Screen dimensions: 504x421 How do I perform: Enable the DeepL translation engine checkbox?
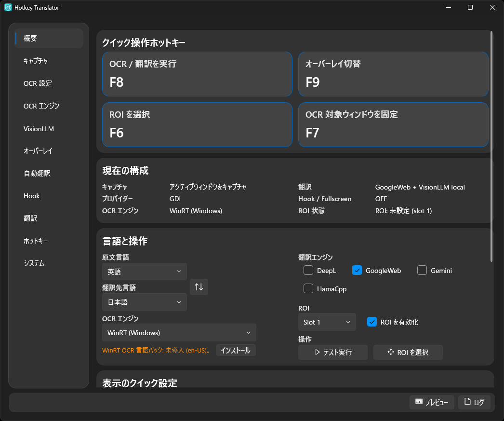click(x=308, y=270)
